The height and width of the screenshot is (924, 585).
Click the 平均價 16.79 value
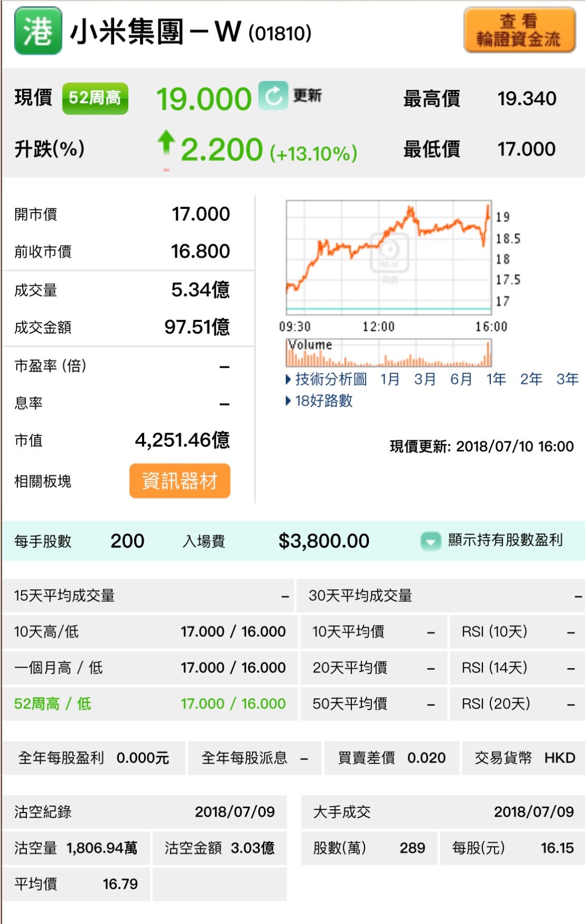(120, 884)
